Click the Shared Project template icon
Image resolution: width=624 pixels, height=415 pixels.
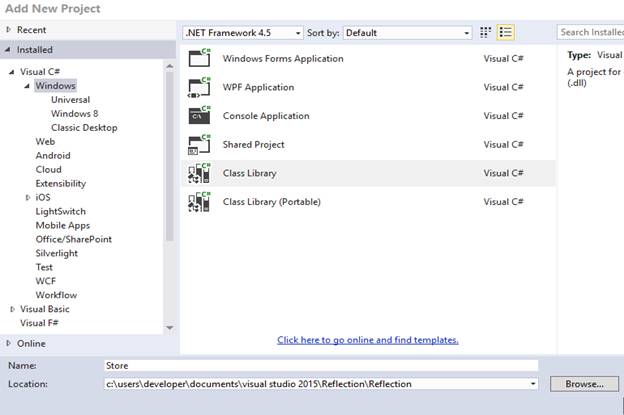tap(199, 144)
